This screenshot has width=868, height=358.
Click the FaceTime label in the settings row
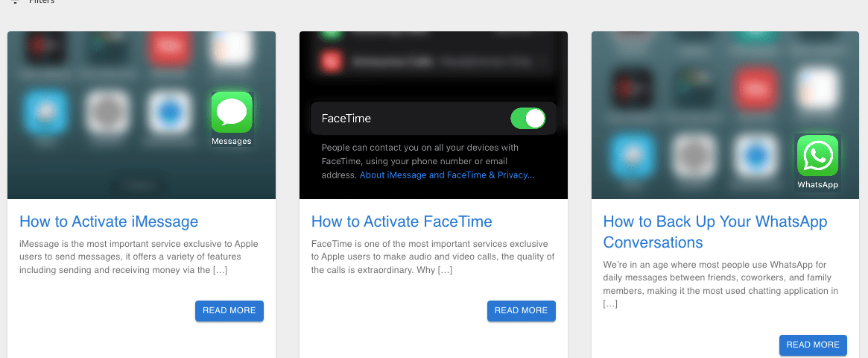click(346, 119)
